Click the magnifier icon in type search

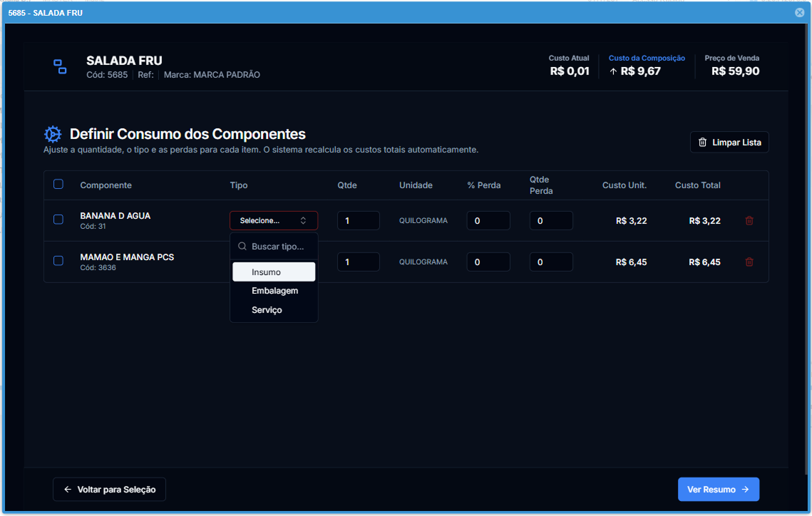click(x=242, y=247)
